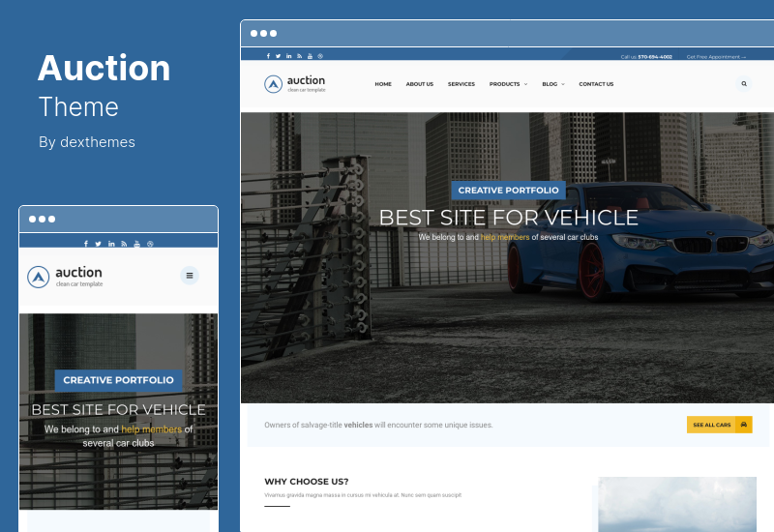
Task: Expand the Blog menu chevron
Action: [x=563, y=84]
